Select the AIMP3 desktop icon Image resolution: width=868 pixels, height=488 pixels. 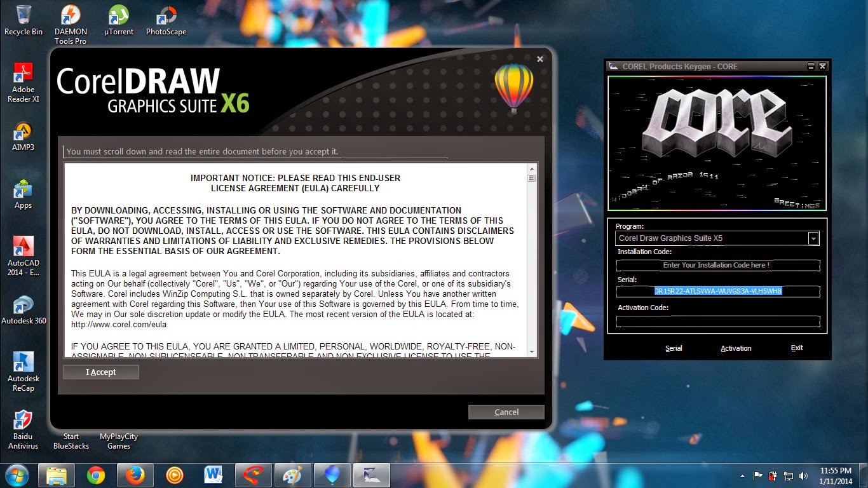coord(24,137)
